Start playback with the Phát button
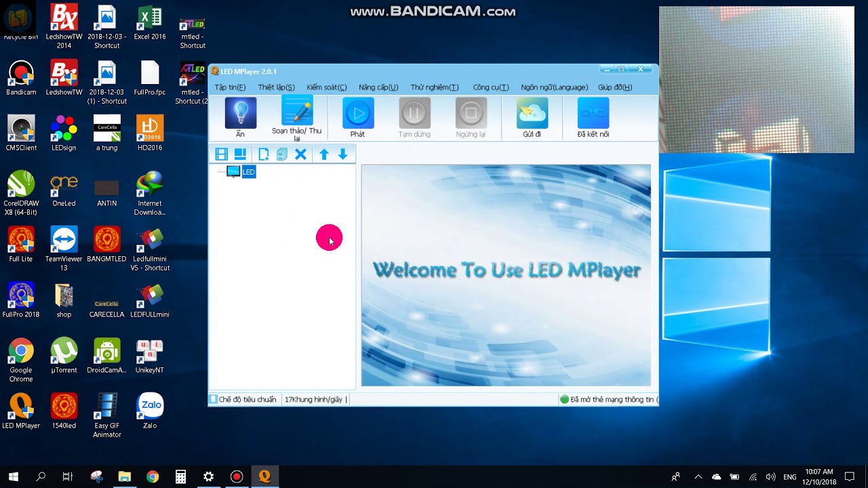This screenshot has height=488, width=868. click(358, 118)
